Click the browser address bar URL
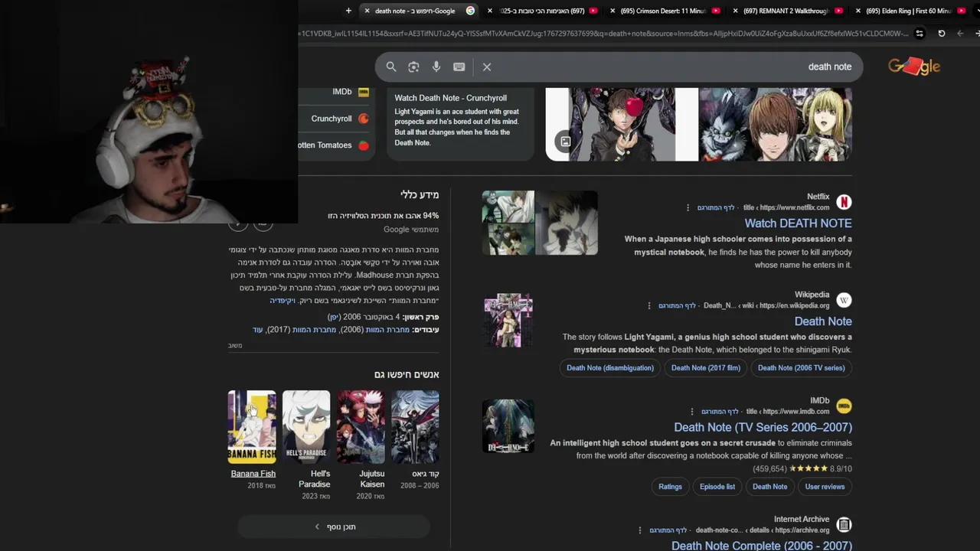Viewport: 980px width, 551px height. point(605,34)
